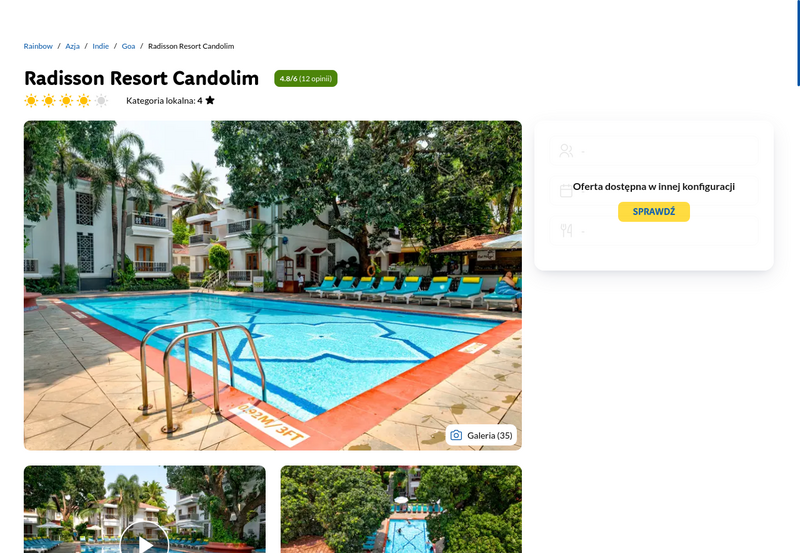The height and width of the screenshot is (553, 800).
Task: Click the black star by Kategoria lokalna
Action: [210, 100]
